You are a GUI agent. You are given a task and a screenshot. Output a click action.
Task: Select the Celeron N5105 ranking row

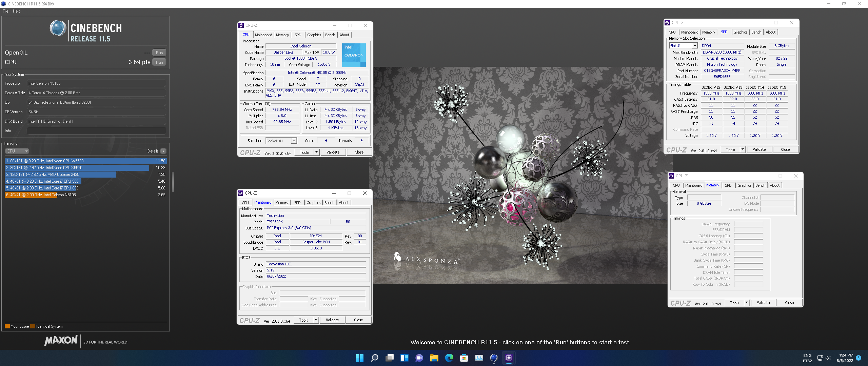[85, 195]
